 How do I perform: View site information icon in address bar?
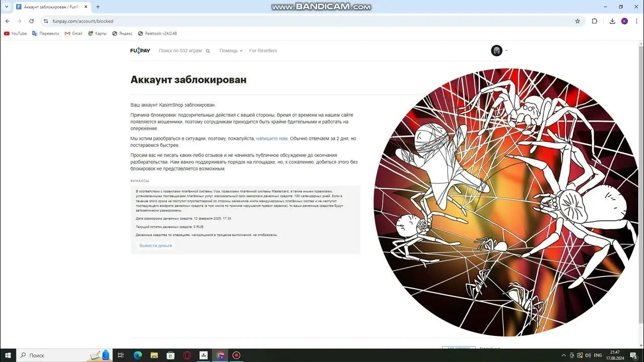click(x=46, y=21)
